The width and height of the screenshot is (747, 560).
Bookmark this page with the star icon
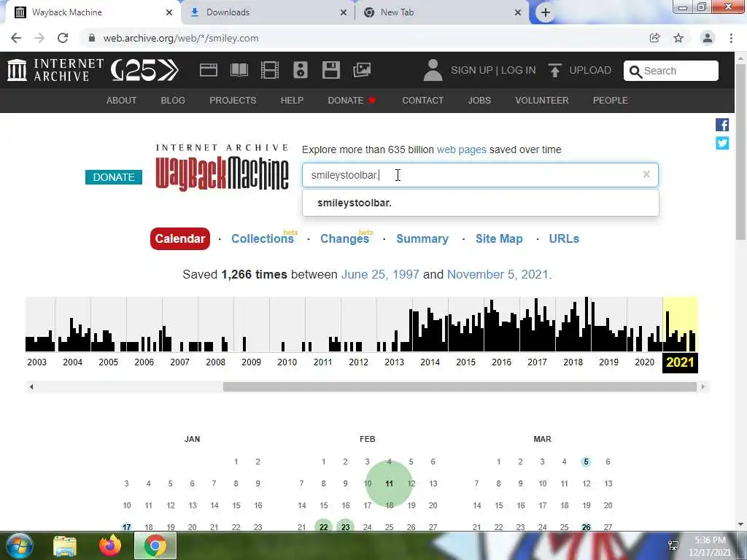(678, 38)
